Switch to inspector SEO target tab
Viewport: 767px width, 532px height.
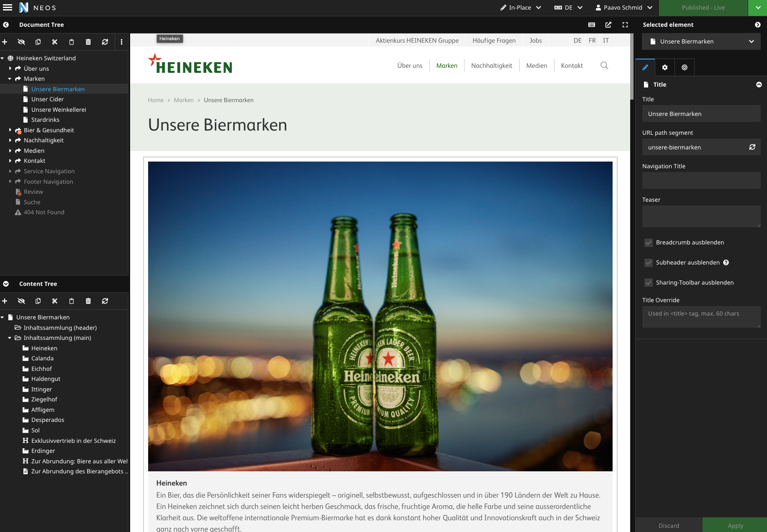pos(685,67)
